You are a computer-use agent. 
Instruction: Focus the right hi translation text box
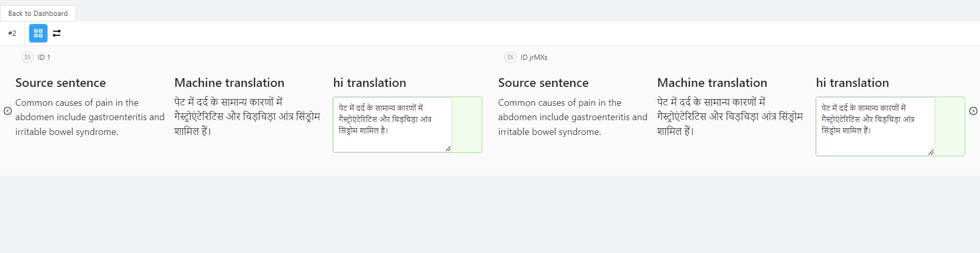pos(875,126)
